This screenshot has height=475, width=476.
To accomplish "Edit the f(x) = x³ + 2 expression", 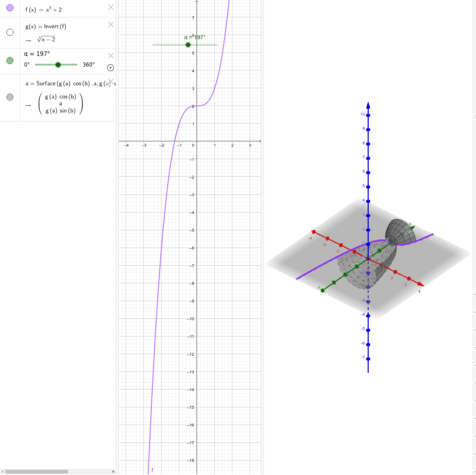I will 44,10.
